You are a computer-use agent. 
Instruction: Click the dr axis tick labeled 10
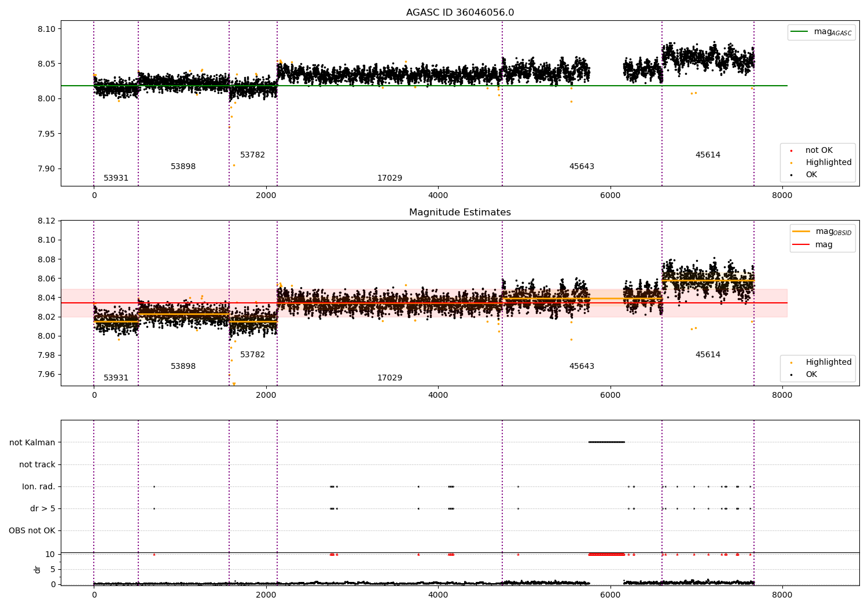(x=51, y=555)
